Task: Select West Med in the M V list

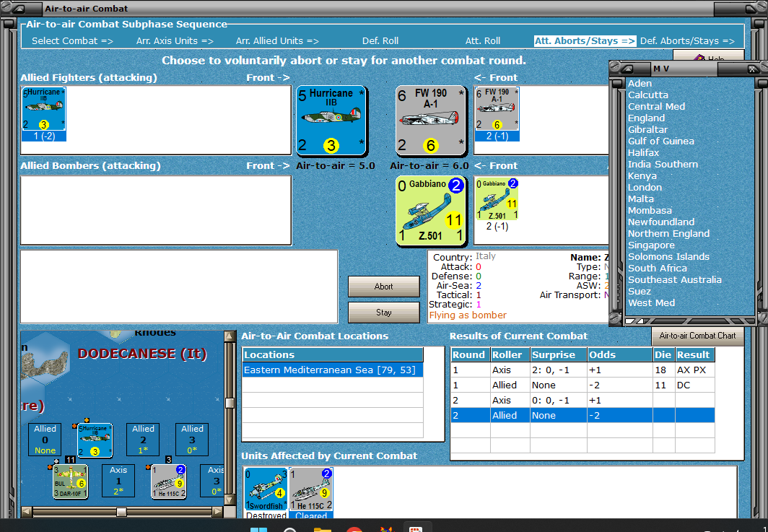Action: point(651,302)
